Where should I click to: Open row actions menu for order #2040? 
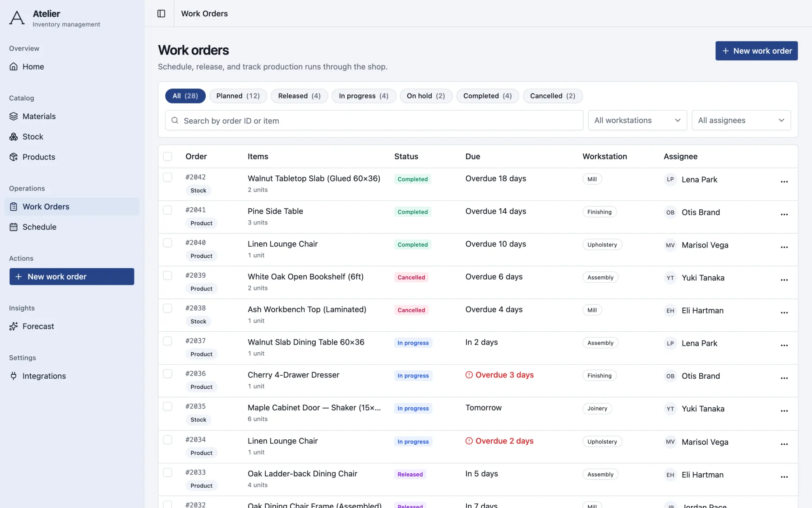tap(784, 247)
